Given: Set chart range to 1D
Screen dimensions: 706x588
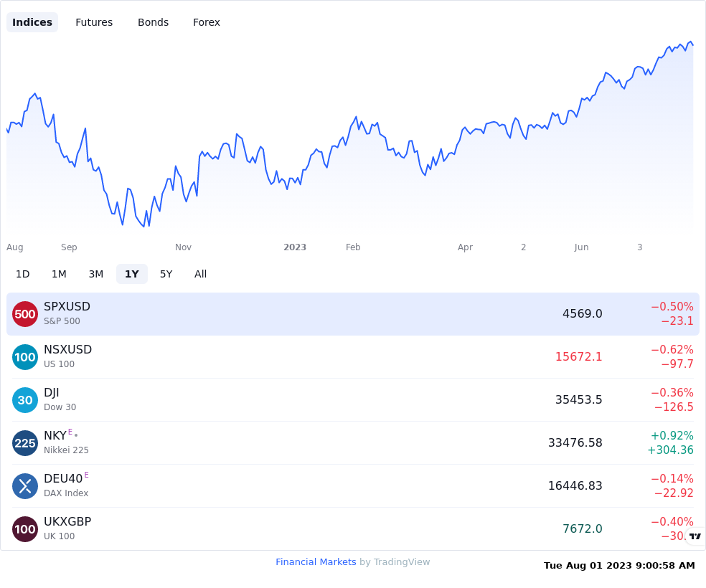Looking at the screenshot, I should click(22, 274).
